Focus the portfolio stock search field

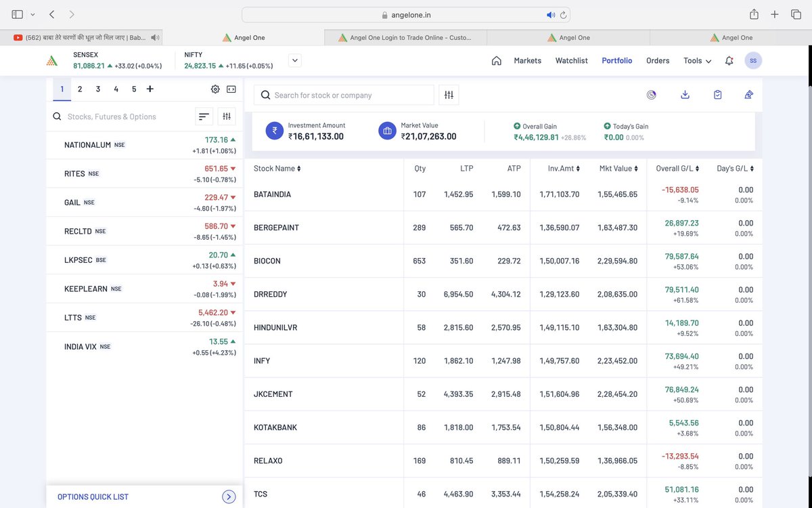coord(344,95)
